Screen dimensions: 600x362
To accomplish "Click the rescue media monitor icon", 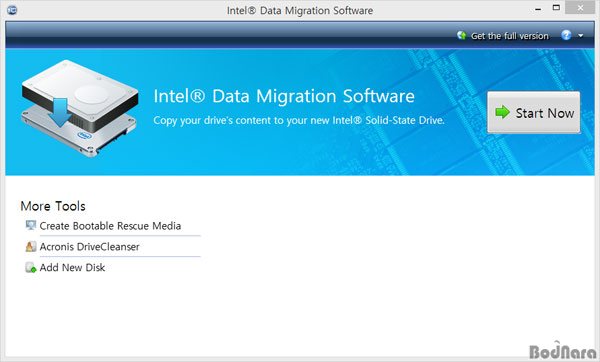I will (x=31, y=225).
